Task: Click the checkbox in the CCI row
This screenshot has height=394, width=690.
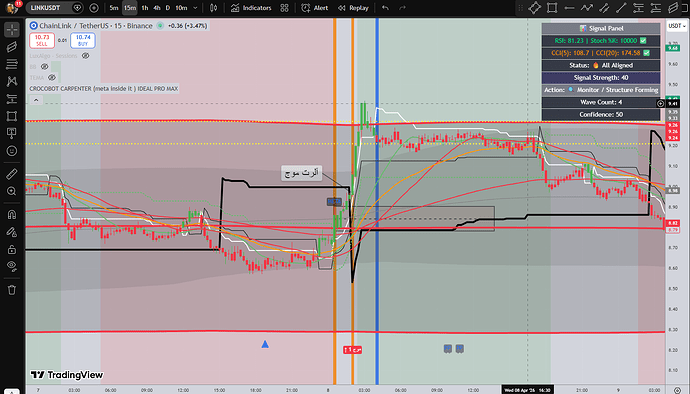Action: click(646, 53)
